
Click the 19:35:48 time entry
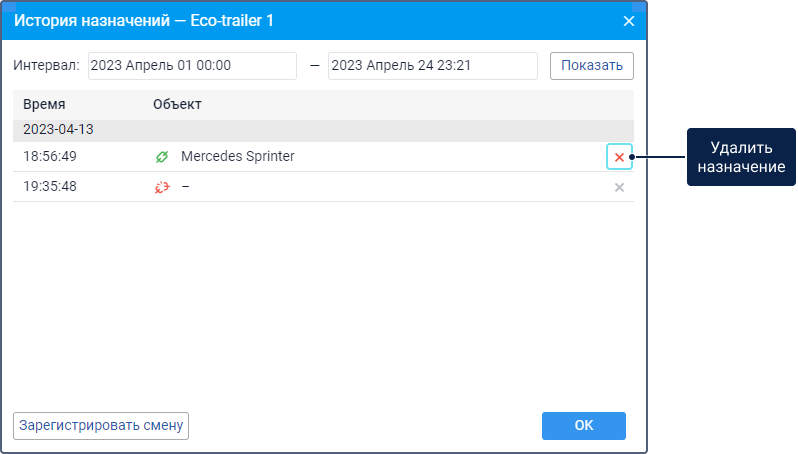pos(50,187)
